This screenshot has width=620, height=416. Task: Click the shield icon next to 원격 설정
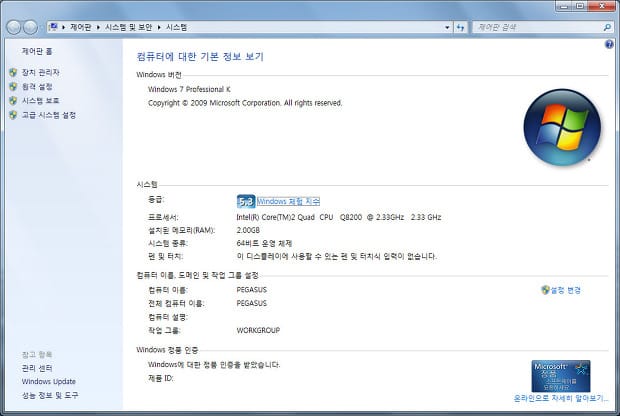point(13,87)
